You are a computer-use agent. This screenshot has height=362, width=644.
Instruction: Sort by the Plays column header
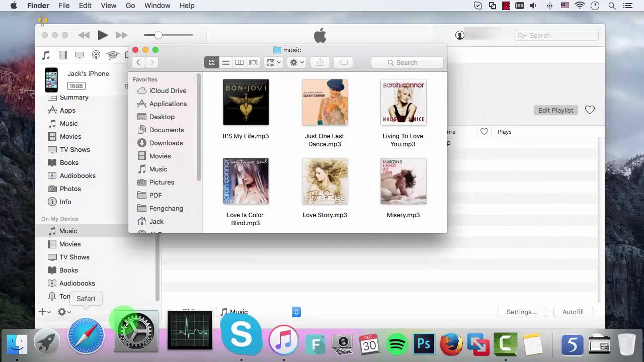504,132
